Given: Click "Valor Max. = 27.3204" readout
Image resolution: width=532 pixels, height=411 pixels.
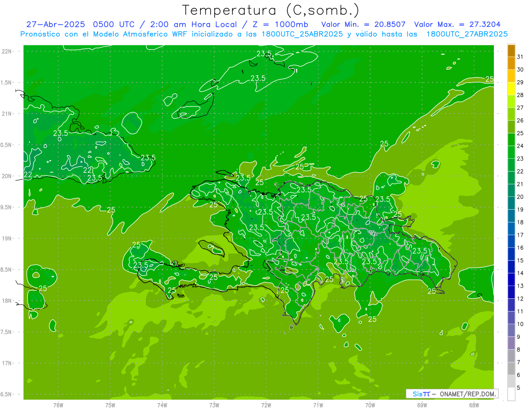Looking at the screenshot, I should click(x=457, y=24).
